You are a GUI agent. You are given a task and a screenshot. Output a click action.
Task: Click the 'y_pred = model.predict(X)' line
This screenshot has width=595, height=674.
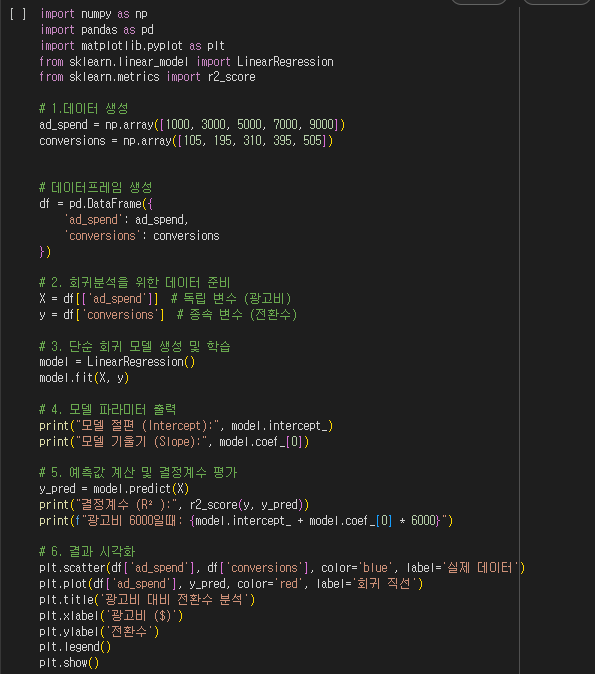coord(114,489)
